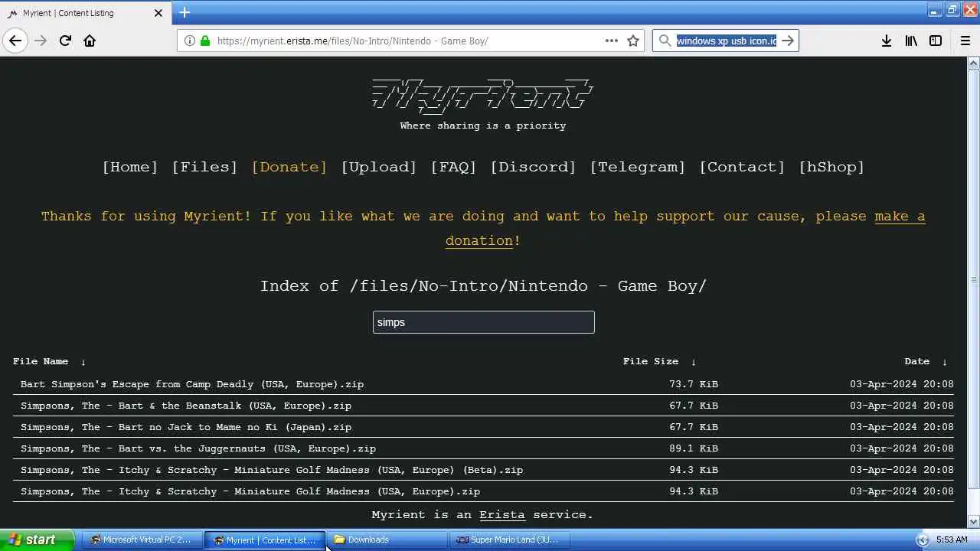
Task: Reload the current page
Action: pos(65,41)
